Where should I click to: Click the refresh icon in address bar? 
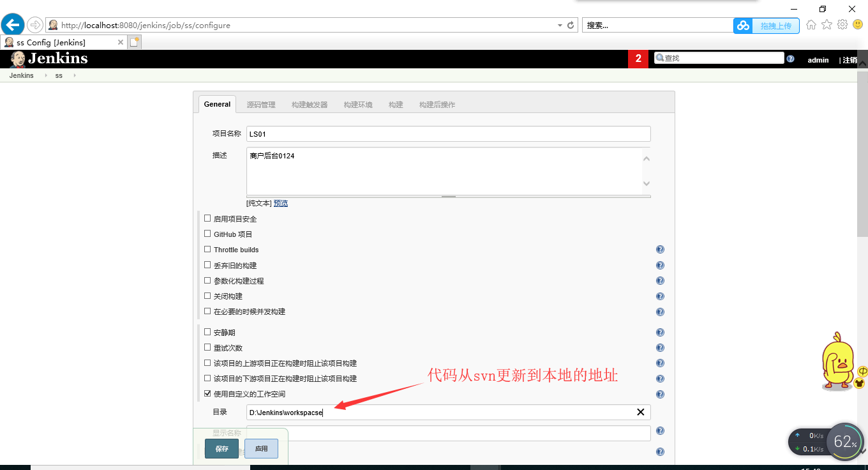tap(571, 26)
